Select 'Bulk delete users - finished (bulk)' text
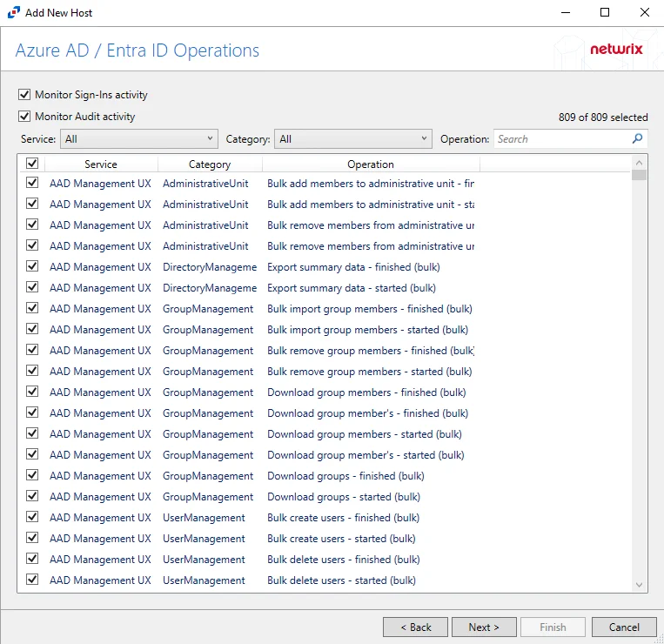This screenshot has height=644, width=664. 344,560
